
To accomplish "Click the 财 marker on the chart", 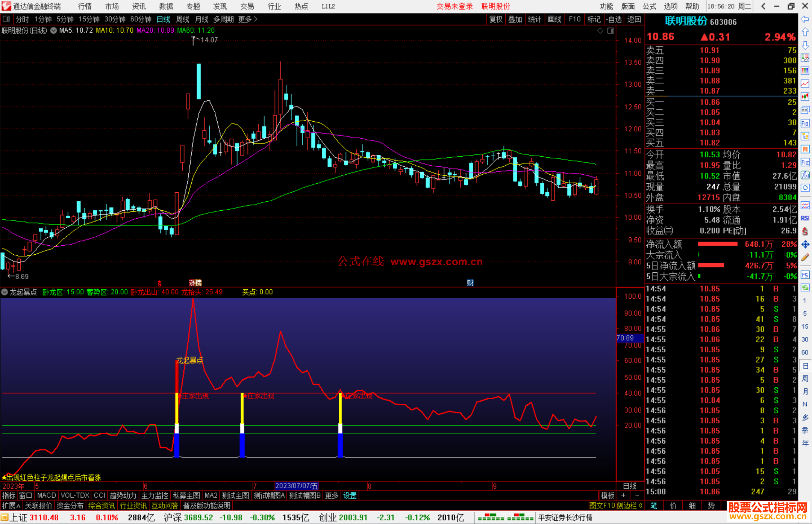I will (x=470, y=283).
